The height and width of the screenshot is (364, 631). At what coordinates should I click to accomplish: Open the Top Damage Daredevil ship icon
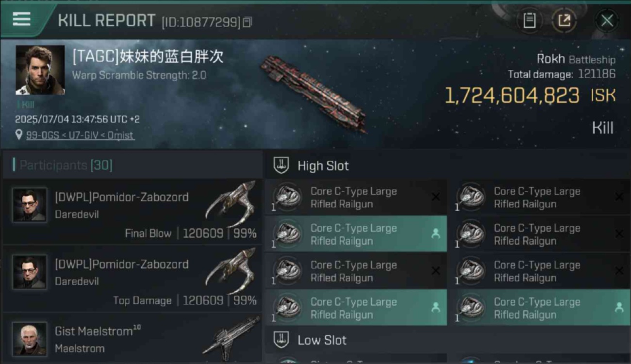pyautogui.click(x=231, y=271)
